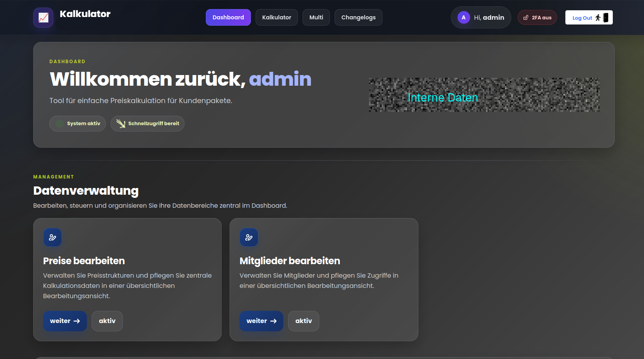Click the Datenverwaltung section heading
The height and width of the screenshot is (359, 644).
pyautogui.click(x=86, y=191)
